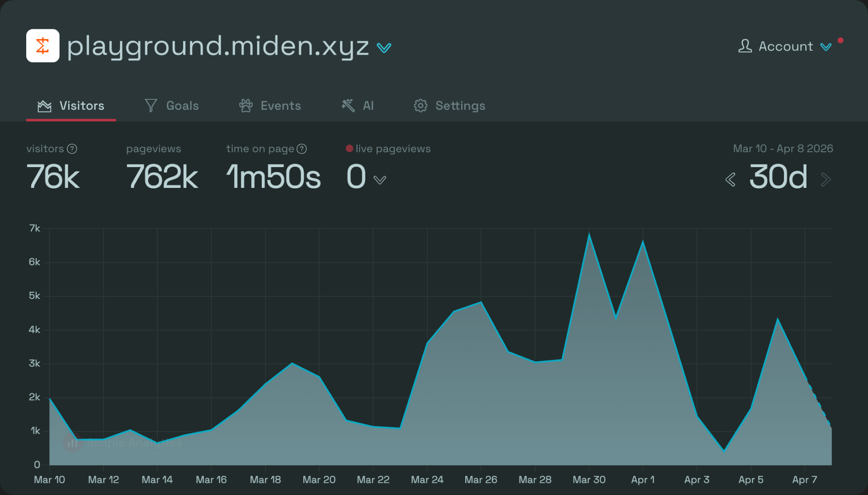Click the time on page help icon
The image size is (868, 495).
[x=302, y=149]
